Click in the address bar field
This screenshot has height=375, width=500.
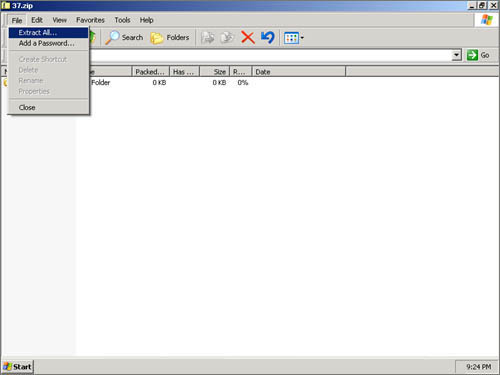[x=270, y=55]
